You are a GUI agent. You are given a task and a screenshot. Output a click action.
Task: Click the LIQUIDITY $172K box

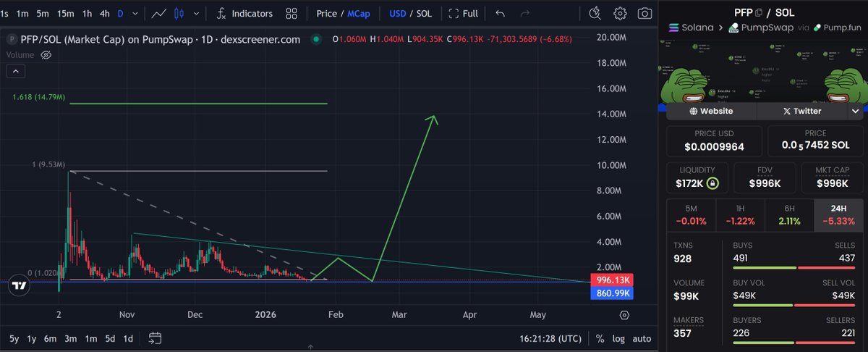tap(697, 177)
